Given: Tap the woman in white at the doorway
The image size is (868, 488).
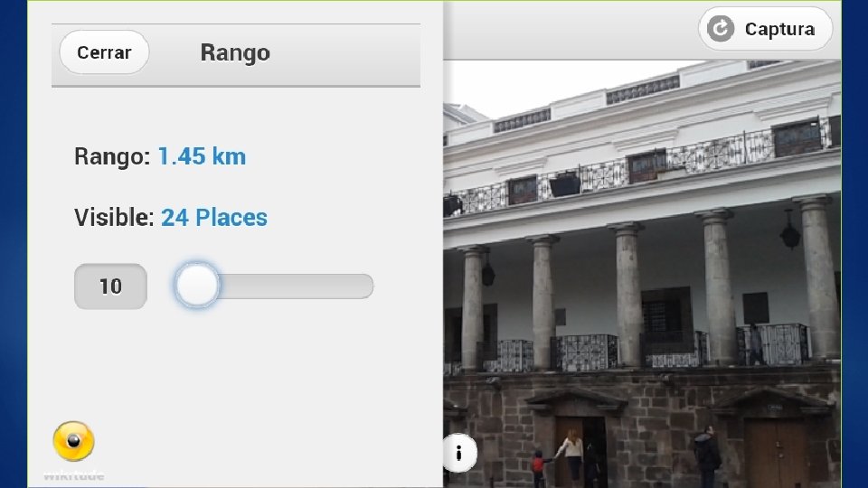Looking at the screenshot, I should pyautogui.click(x=571, y=458).
